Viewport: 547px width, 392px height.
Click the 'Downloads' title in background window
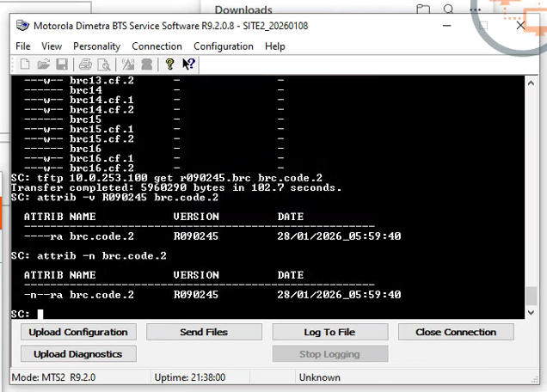pos(243,9)
